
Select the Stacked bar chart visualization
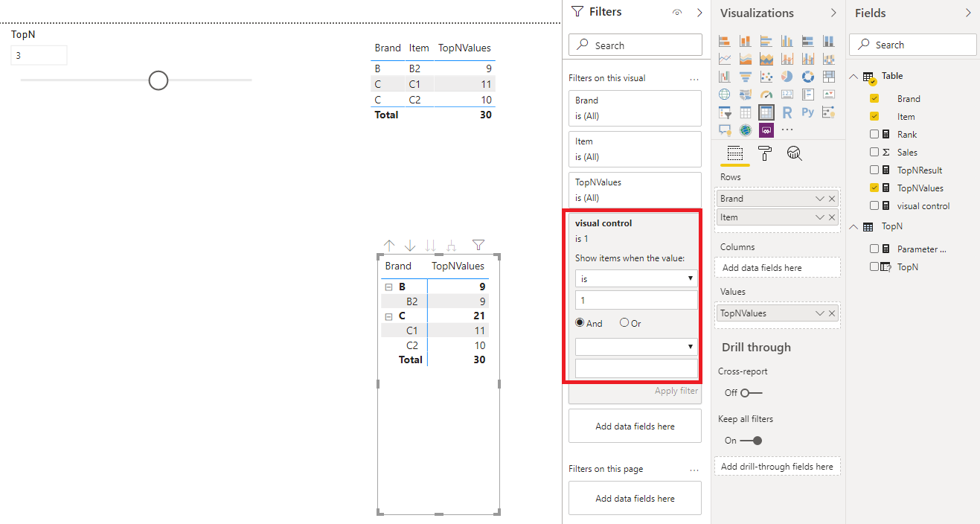tap(725, 41)
